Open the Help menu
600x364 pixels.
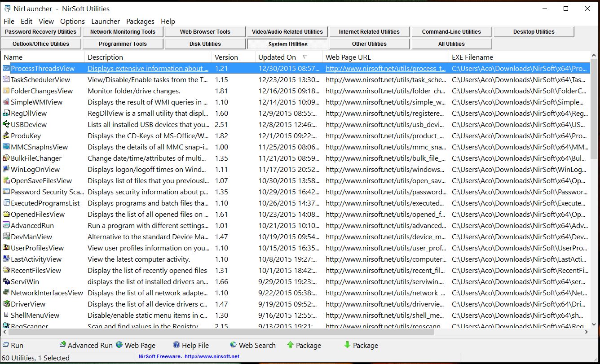168,21
